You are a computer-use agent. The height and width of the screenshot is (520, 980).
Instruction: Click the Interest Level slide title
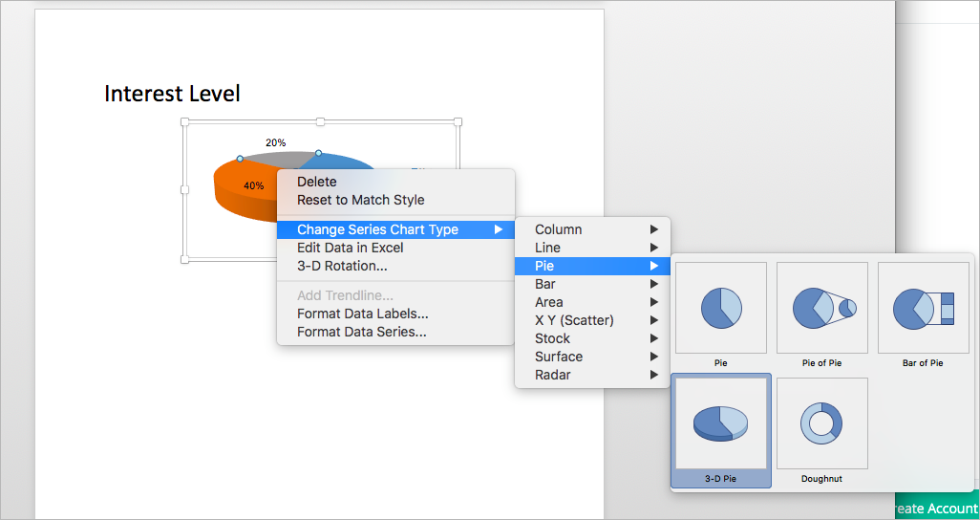tap(172, 94)
